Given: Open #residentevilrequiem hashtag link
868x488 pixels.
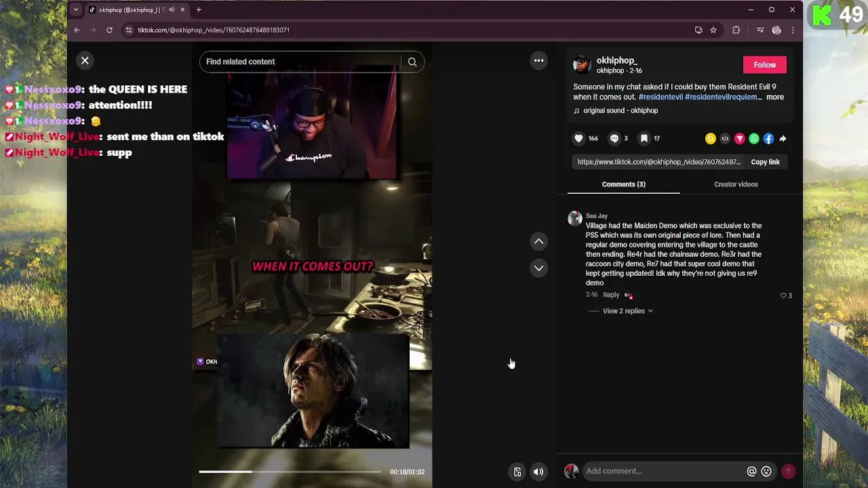Looking at the screenshot, I should click(724, 97).
